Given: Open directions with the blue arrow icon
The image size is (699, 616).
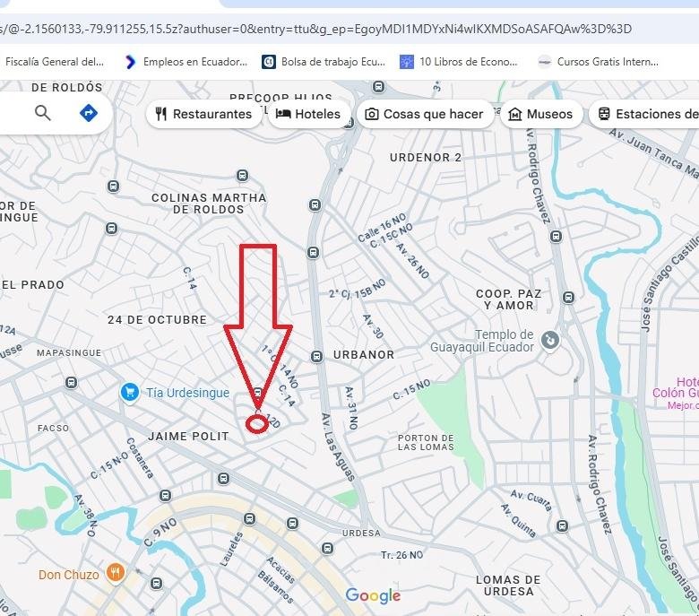Looking at the screenshot, I should click(x=88, y=113).
